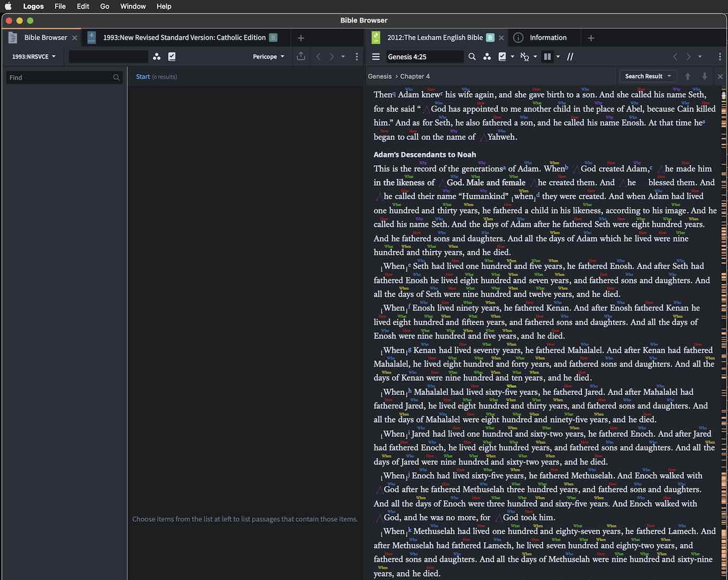728x580 pixels.
Task: Click footnote marker k before Methuselah
Action: click(410, 530)
